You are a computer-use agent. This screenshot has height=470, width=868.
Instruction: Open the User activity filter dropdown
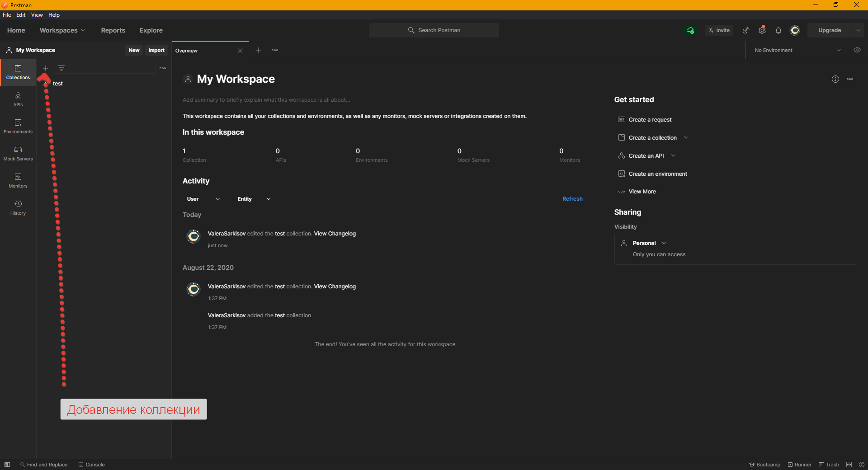point(203,199)
